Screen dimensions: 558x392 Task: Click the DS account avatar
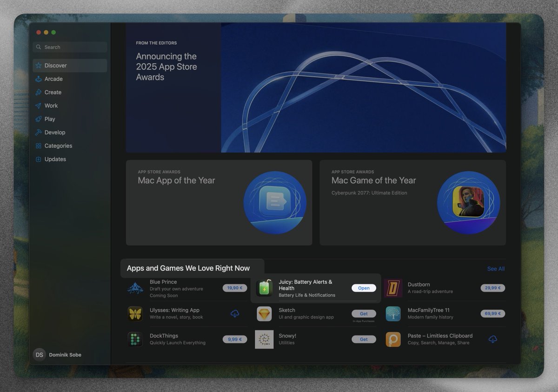(x=40, y=355)
